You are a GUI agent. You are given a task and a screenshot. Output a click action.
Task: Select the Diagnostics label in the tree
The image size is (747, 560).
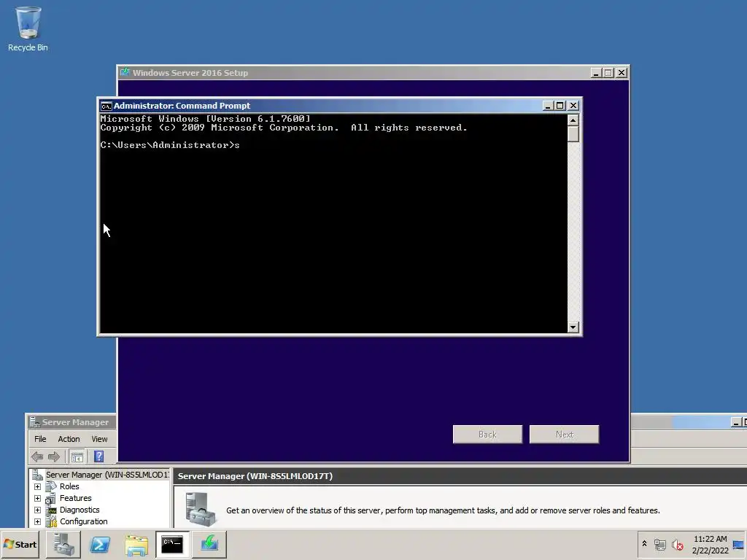point(80,510)
